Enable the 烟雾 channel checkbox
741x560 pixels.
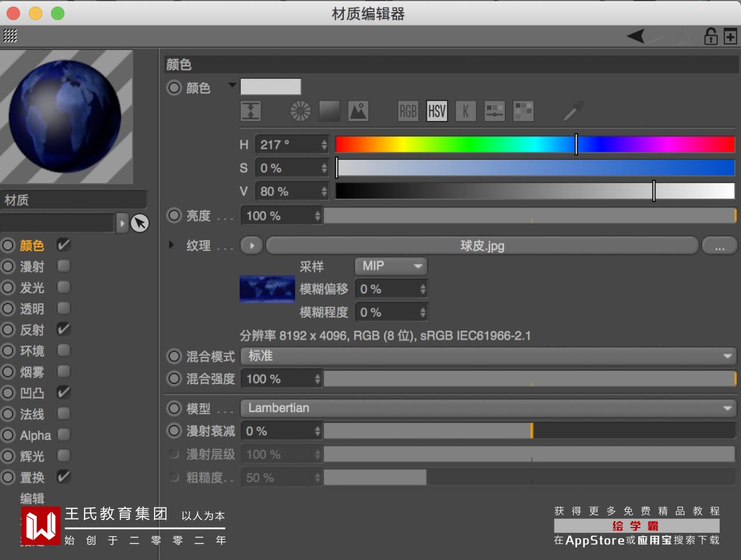coord(64,372)
